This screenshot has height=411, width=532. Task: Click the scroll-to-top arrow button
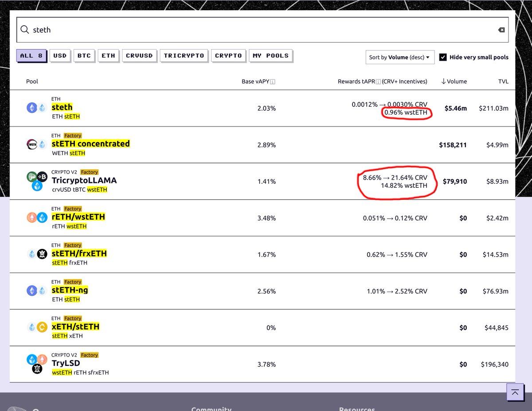515,392
